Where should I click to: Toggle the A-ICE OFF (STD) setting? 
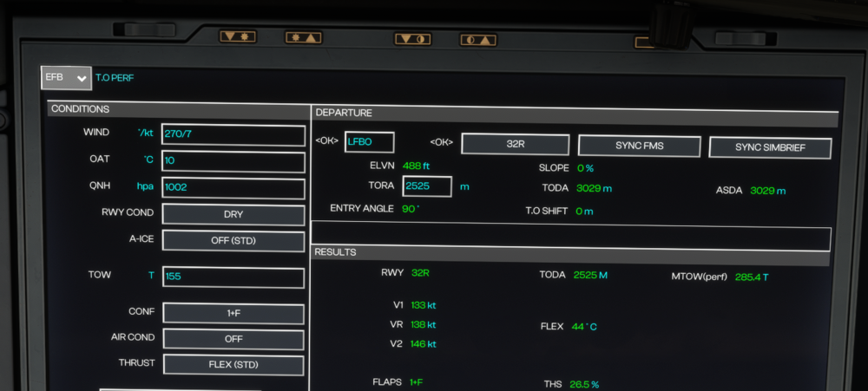coord(233,240)
